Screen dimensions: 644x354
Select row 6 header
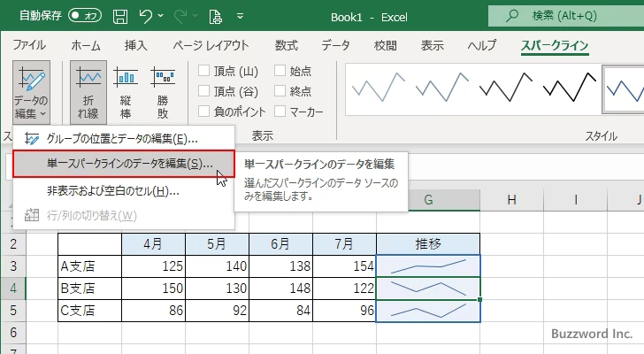pos(13,332)
